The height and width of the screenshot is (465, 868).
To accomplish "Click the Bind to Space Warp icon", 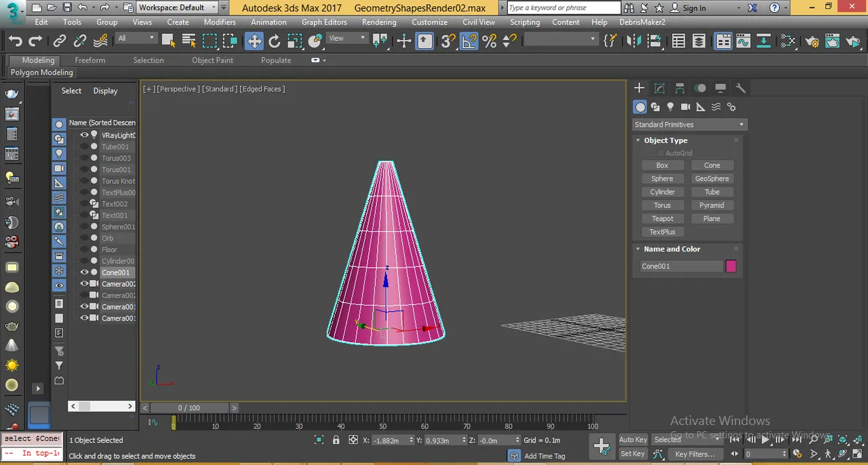I will tap(100, 41).
